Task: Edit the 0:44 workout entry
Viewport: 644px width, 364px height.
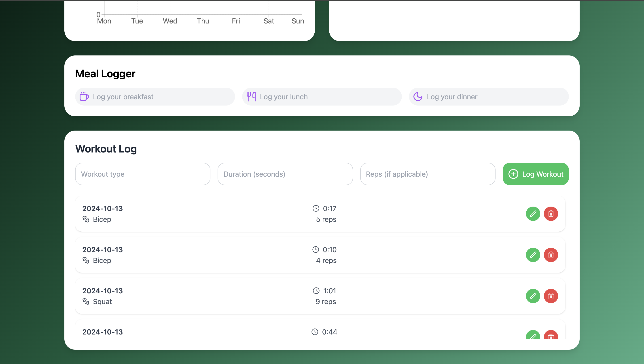Action: click(x=533, y=335)
